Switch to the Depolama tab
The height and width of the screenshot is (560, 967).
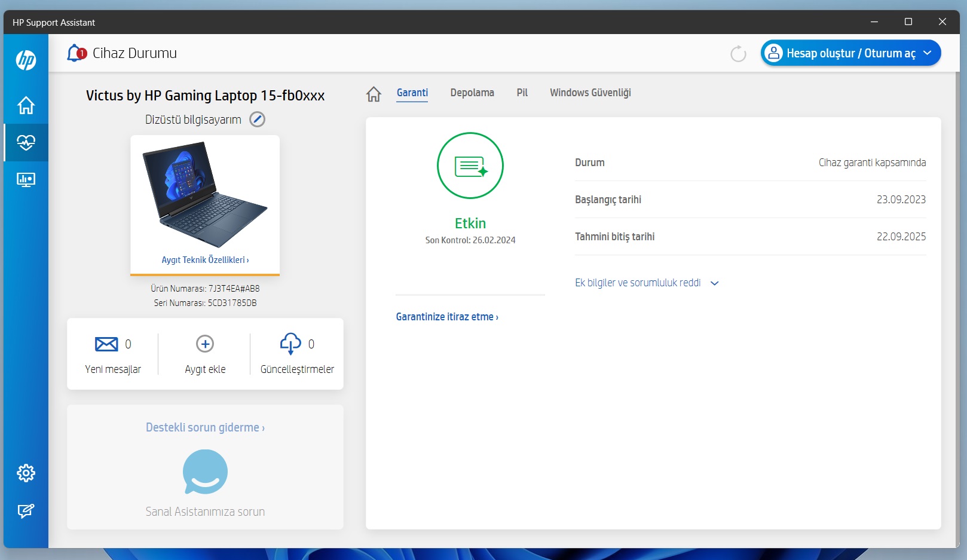[x=472, y=93]
